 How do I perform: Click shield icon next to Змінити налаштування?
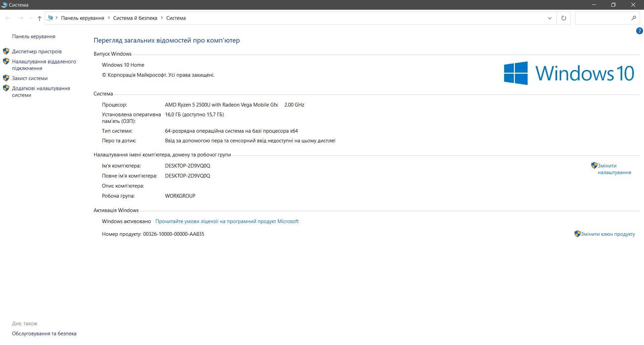coord(594,165)
